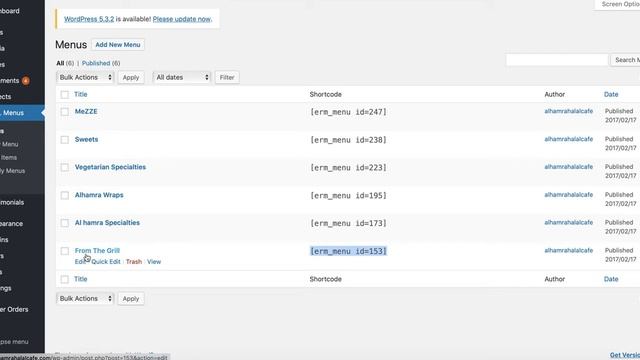Tick the select-all checkbox in table header
This screenshot has height=360, width=640.
point(64,95)
